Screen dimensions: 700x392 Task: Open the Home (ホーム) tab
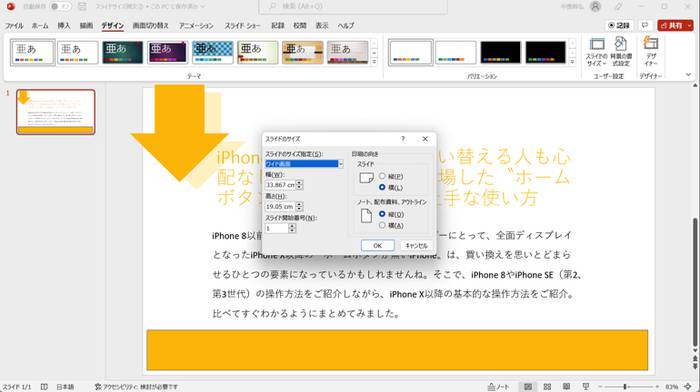coord(40,25)
